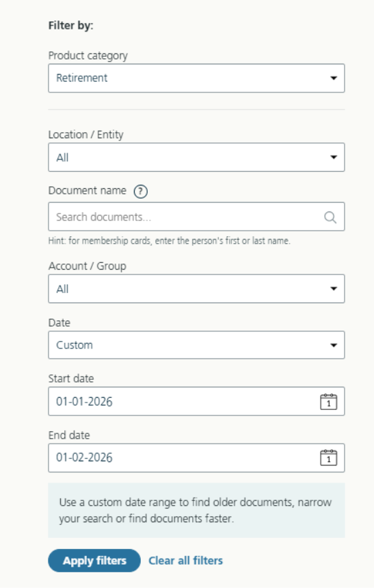Click the Location / Entity dropdown arrow
This screenshot has width=374, height=588.
(x=334, y=157)
